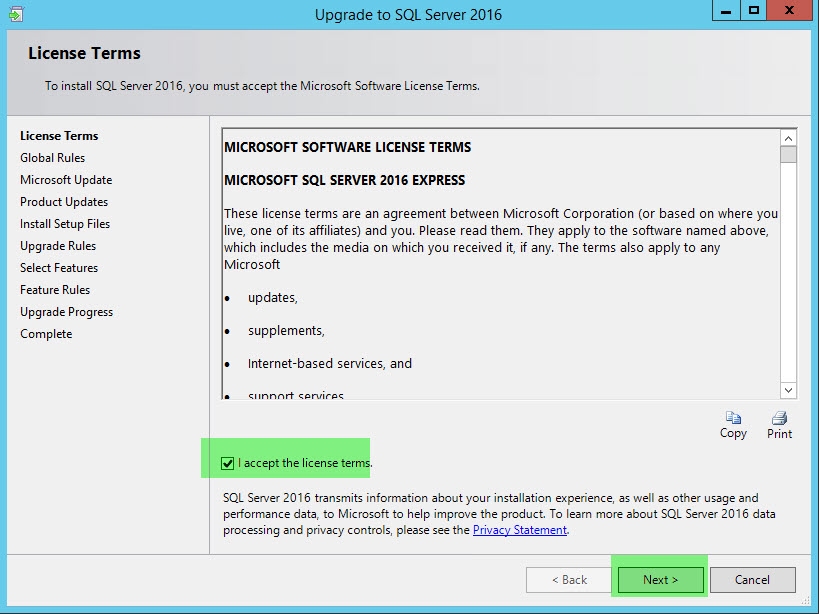Click the 'Internet-based services, and' bullet item
Viewport: 819px width, 614px height.
coord(330,363)
